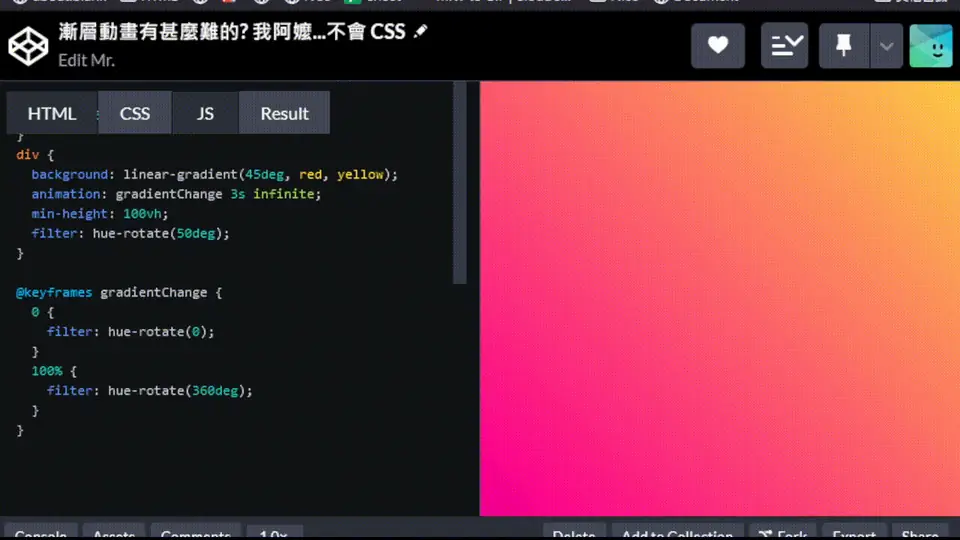Click the '@keyframes gradientChange' line
This screenshot has height=540, width=960.
(x=119, y=293)
